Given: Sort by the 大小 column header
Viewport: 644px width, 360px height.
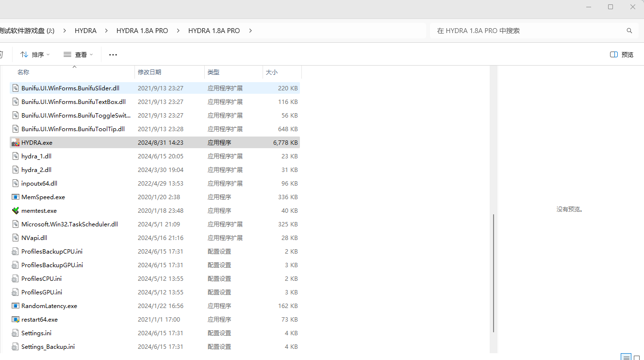Looking at the screenshot, I should pos(272,72).
